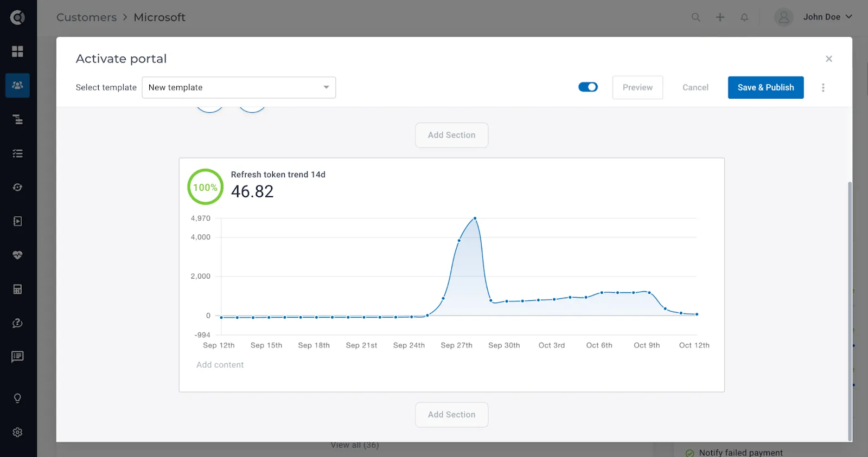
Task: Open the task checklist icon in sidebar
Action: coord(17,153)
